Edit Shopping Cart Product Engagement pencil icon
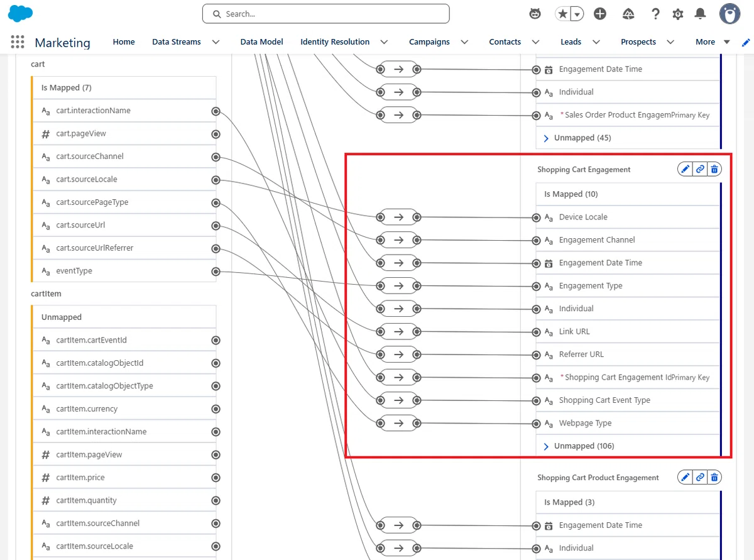Screen dimensions: 754x560 click(685, 477)
